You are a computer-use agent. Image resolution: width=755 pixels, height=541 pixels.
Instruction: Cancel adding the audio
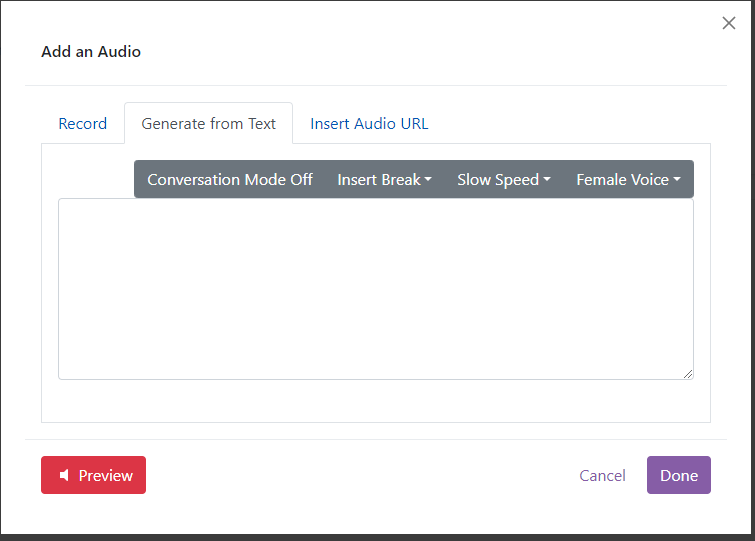pyautogui.click(x=602, y=475)
